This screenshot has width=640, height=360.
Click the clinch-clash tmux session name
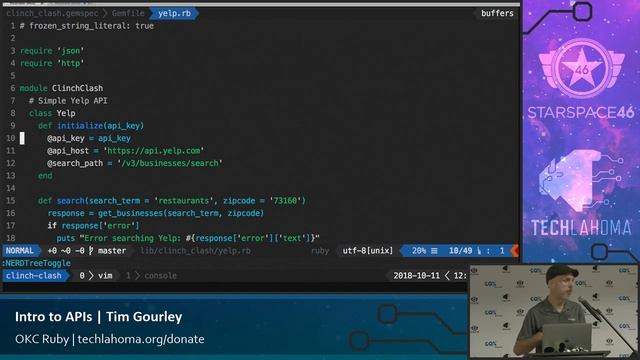33,276
